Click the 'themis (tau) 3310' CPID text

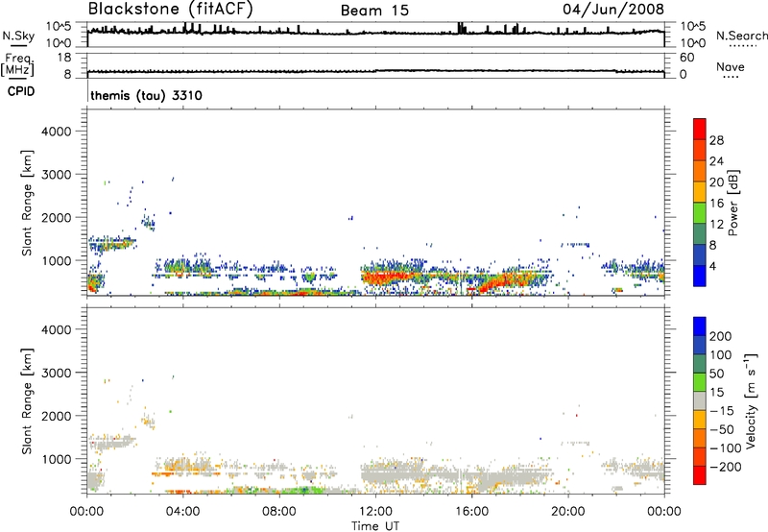click(146, 95)
